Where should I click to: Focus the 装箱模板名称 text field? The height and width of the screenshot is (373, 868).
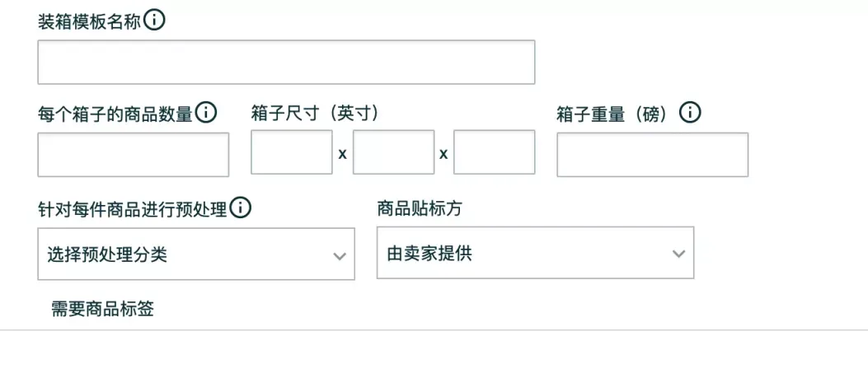point(286,62)
